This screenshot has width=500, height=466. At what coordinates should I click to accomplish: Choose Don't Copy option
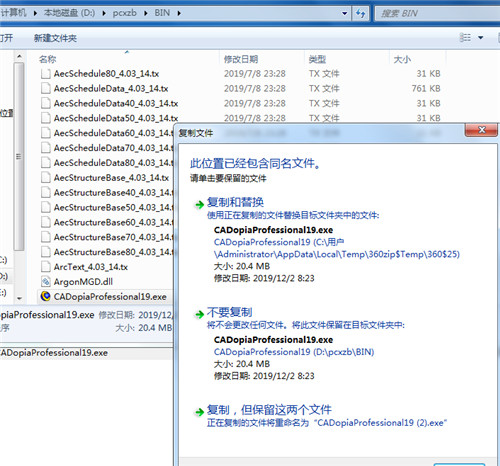pos(229,312)
